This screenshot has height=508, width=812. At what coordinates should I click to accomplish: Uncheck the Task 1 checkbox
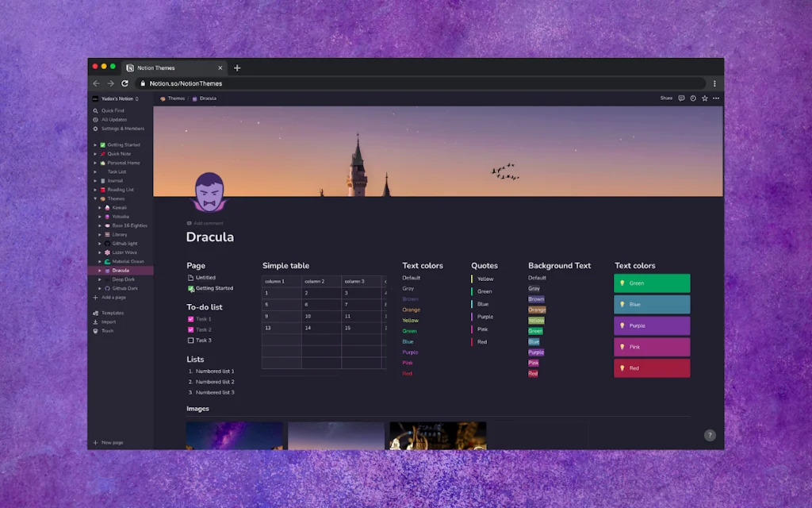click(190, 319)
